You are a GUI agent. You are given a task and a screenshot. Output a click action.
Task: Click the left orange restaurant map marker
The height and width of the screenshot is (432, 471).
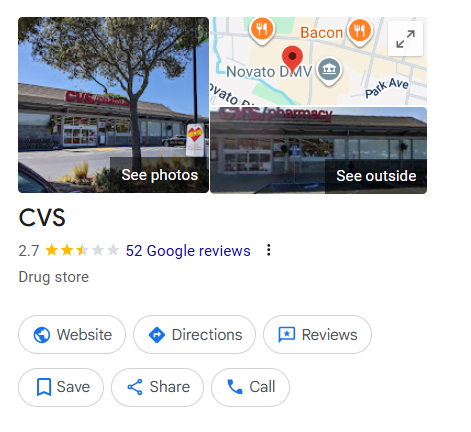point(262,31)
